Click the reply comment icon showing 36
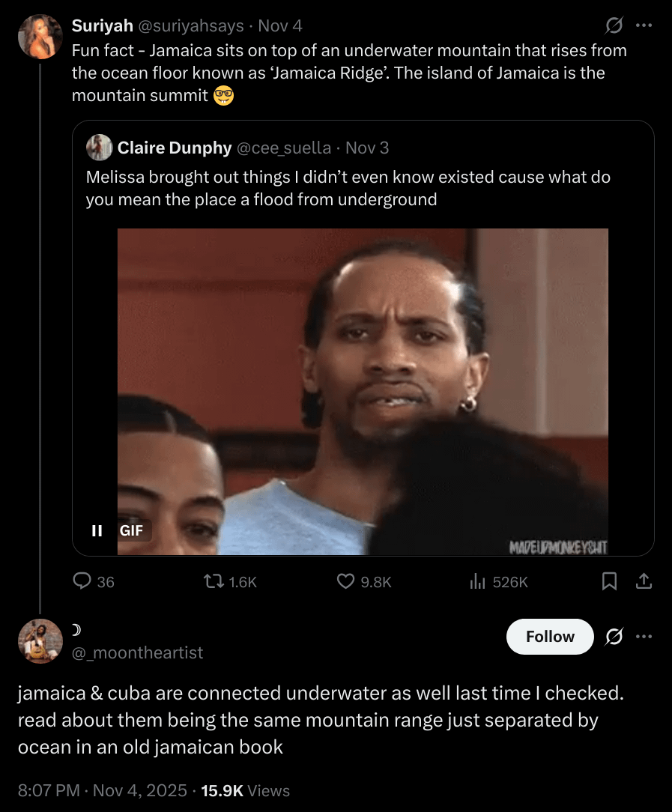 pos(82,581)
